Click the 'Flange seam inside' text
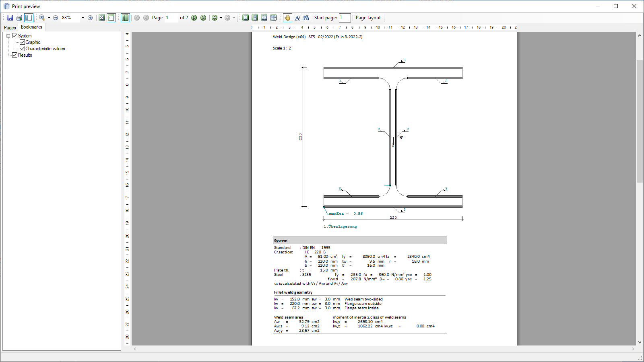The height and width of the screenshot is (362, 644). tap(361, 308)
